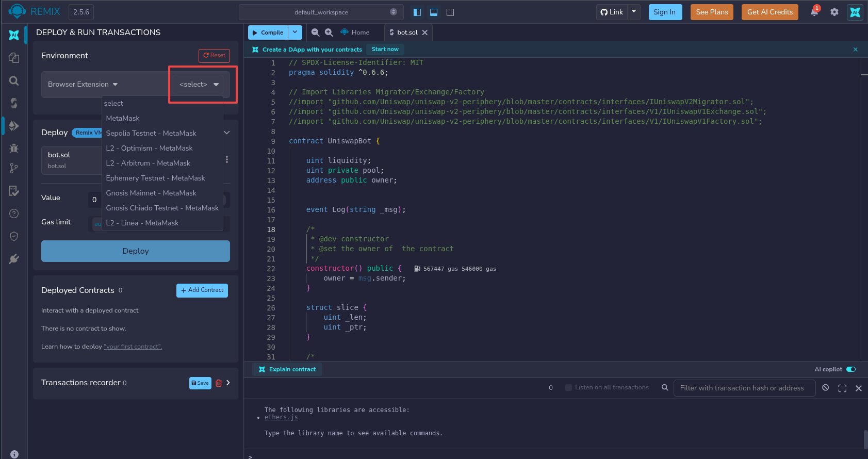Toggle the left side panel layout icon
The width and height of the screenshot is (868, 459).
[x=417, y=12]
